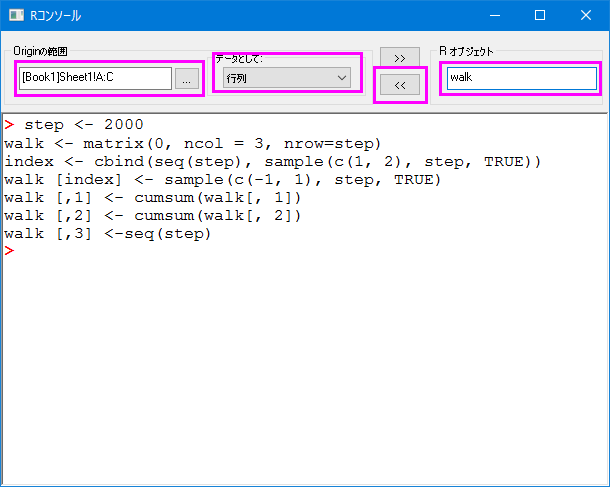The width and height of the screenshot is (610, 487).
Task: Click the line starting 'walk <- matrix(0'
Action: pyautogui.click(x=193, y=144)
